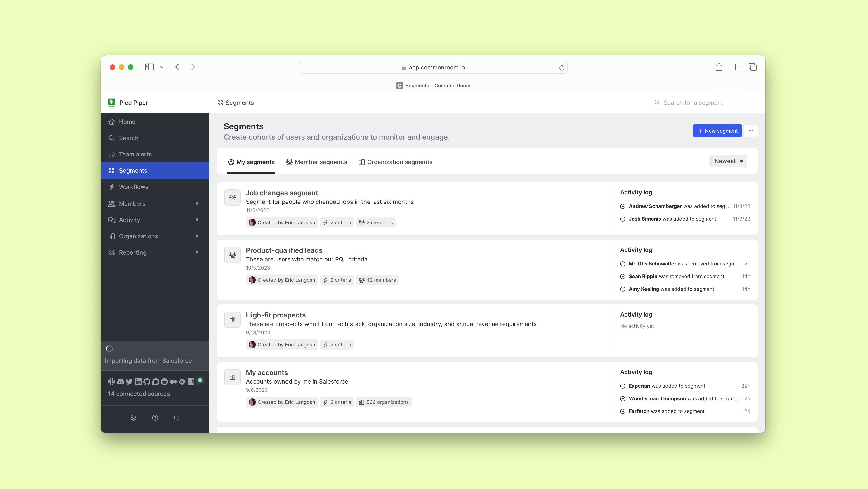Click the New segment button
Image resolution: width=868 pixels, height=489 pixels.
coord(717,131)
